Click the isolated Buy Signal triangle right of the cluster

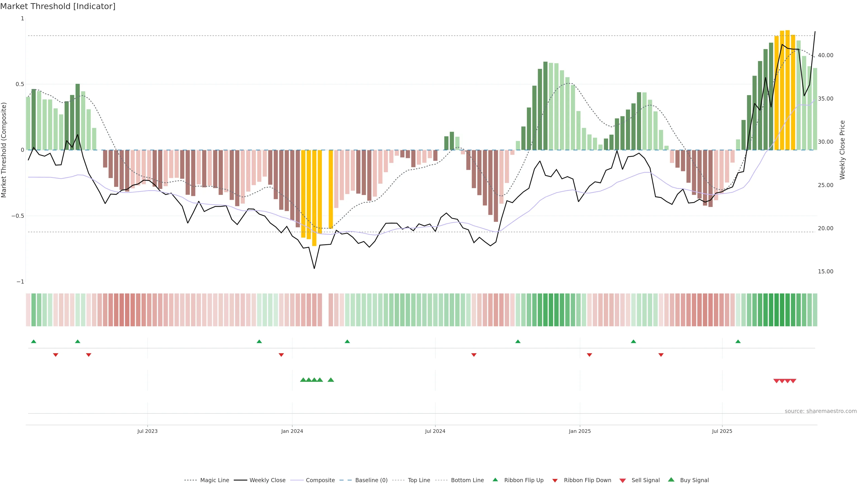[x=331, y=380]
